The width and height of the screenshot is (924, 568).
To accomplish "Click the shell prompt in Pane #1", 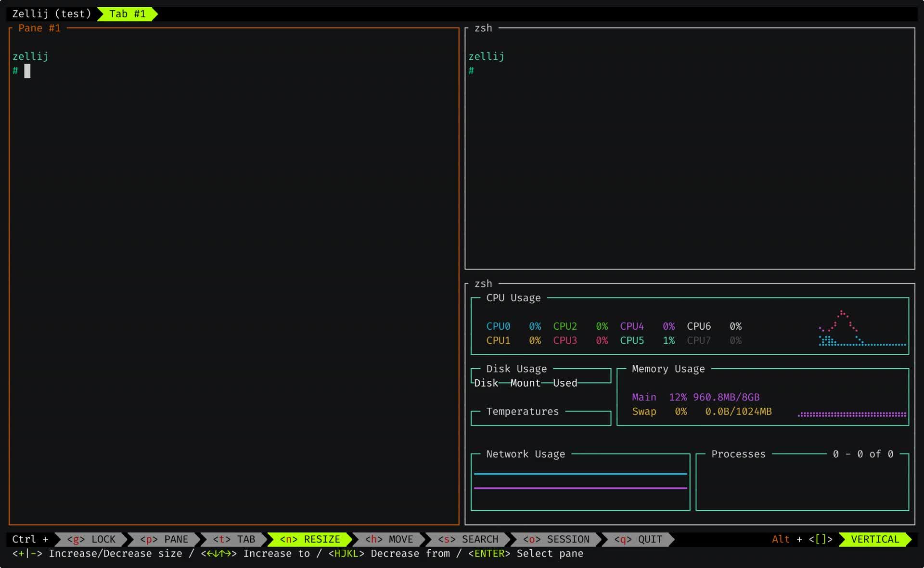I will point(19,71).
